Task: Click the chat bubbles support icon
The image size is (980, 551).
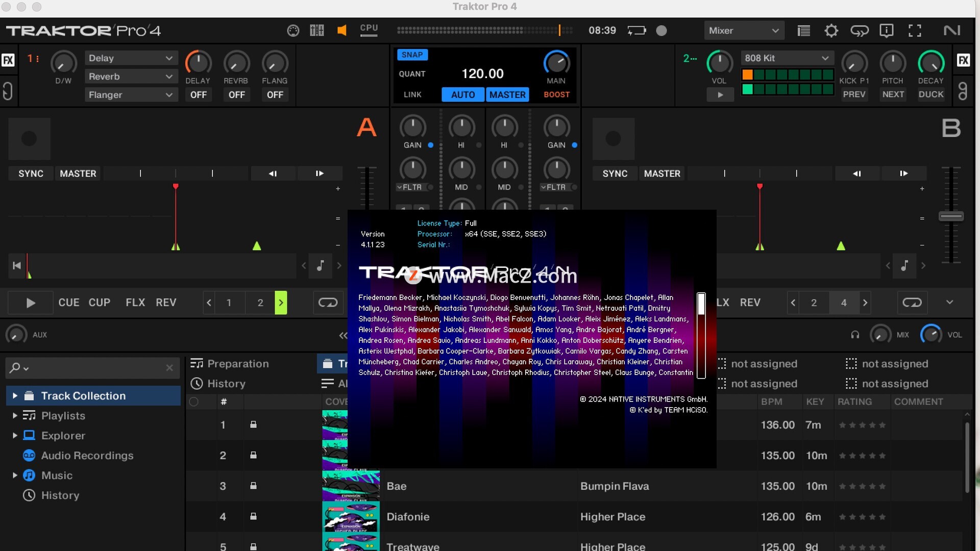Action: click(860, 31)
